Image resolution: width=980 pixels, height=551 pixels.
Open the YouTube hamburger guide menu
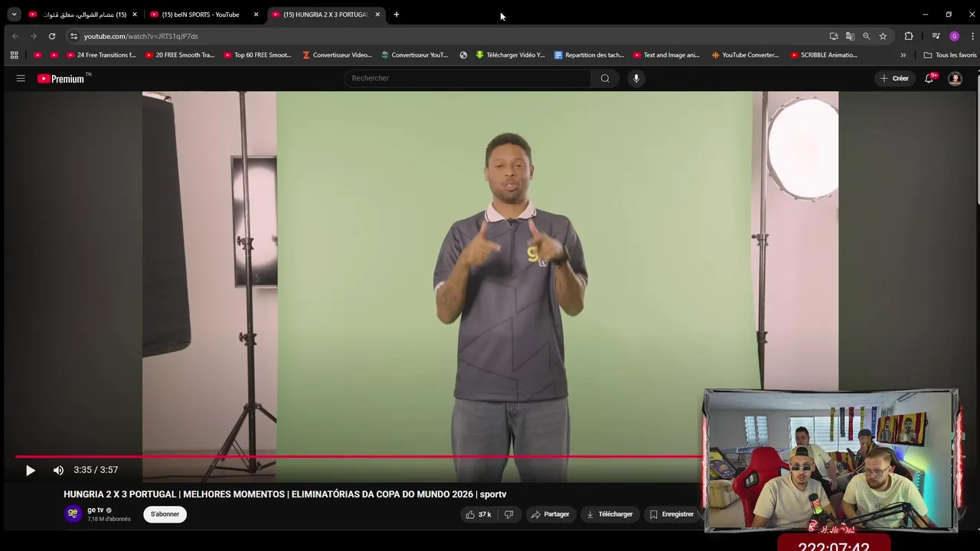tap(21, 78)
